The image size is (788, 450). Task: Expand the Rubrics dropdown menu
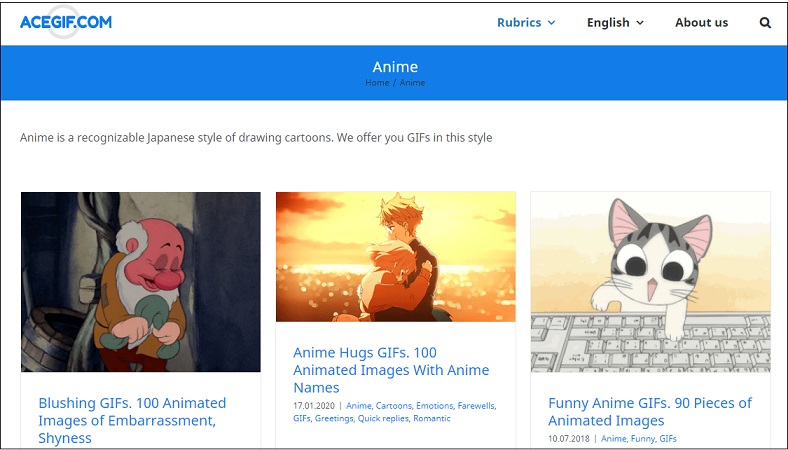(x=526, y=23)
